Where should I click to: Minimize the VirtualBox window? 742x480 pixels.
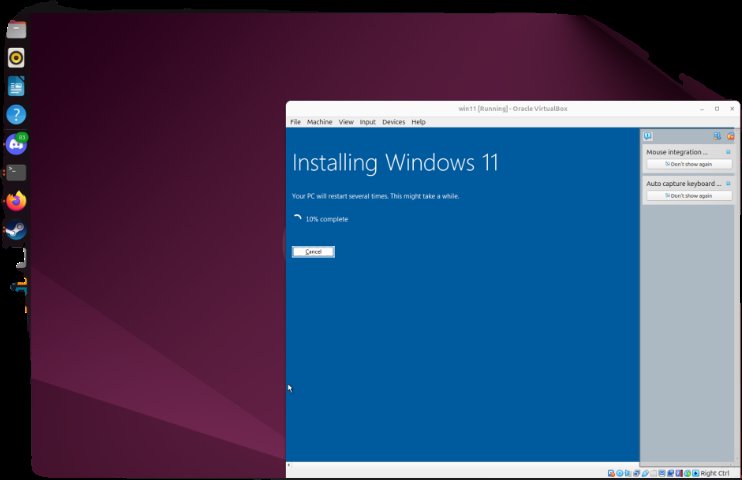click(x=702, y=109)
